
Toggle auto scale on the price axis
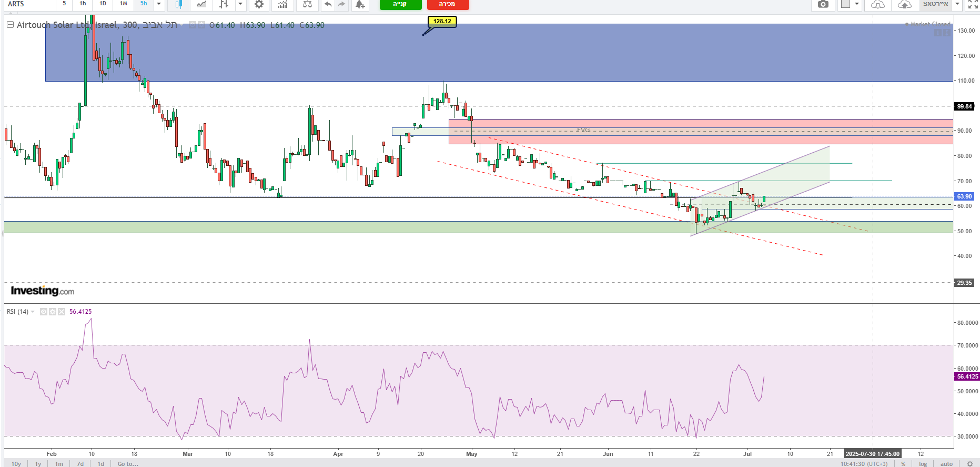(946, 464)
